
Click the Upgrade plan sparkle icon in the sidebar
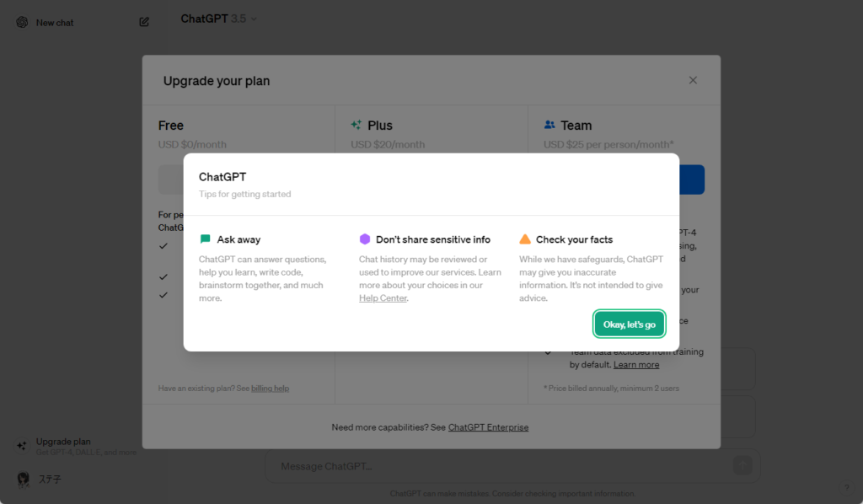22,446
